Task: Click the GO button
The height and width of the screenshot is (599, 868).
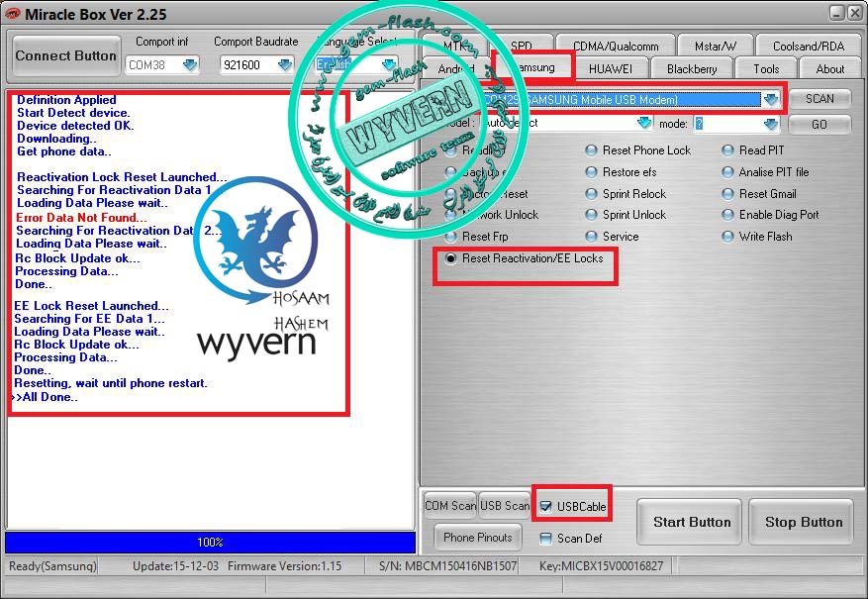Action: pyautogui.click(x=820, y=125)
